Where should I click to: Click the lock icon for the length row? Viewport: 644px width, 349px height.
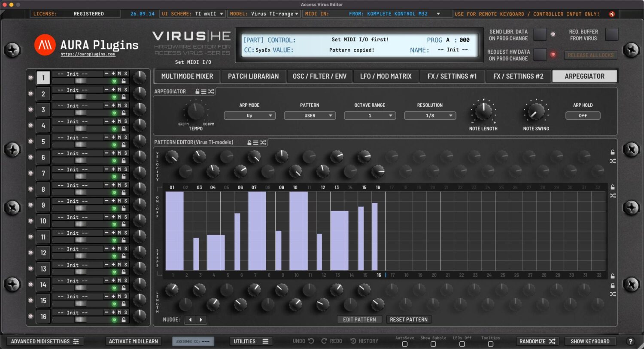(613, 285)
